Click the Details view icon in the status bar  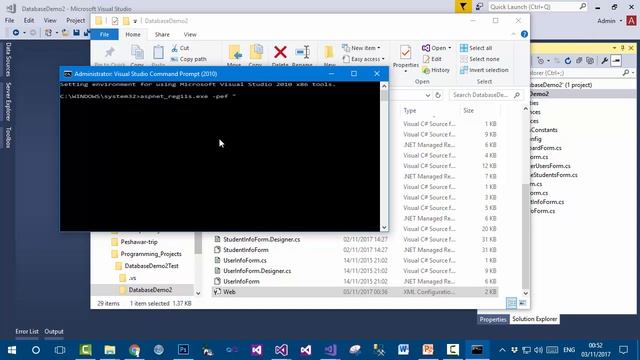click(511, 303)
